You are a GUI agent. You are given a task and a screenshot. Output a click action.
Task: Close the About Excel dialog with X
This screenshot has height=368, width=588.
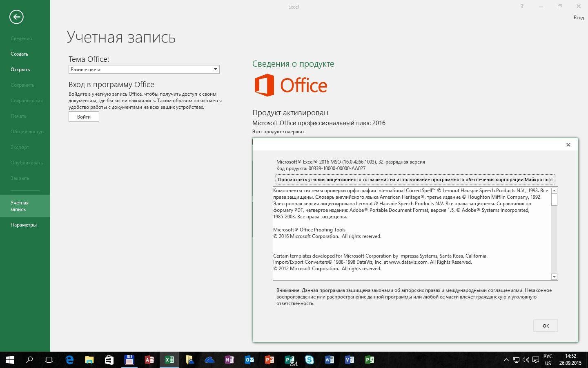[x=568, y=145]
